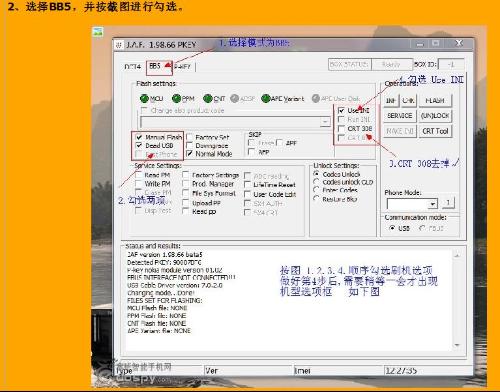The height and width of the screenshot is (392, 500).
Task: Expand the product code combo box
Action: (x=325, y=122)
